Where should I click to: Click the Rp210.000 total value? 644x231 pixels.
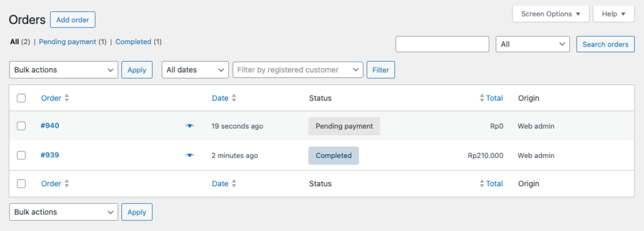point(486,155)
